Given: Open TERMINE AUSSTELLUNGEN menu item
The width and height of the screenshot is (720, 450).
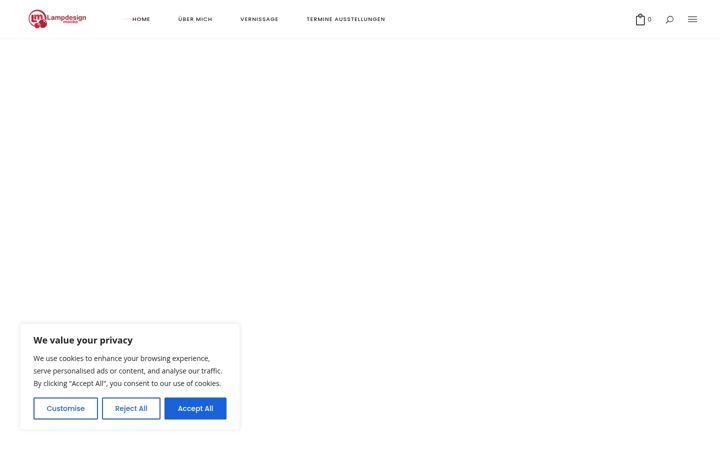Looking at the screenshot, I should pos(346,19).
